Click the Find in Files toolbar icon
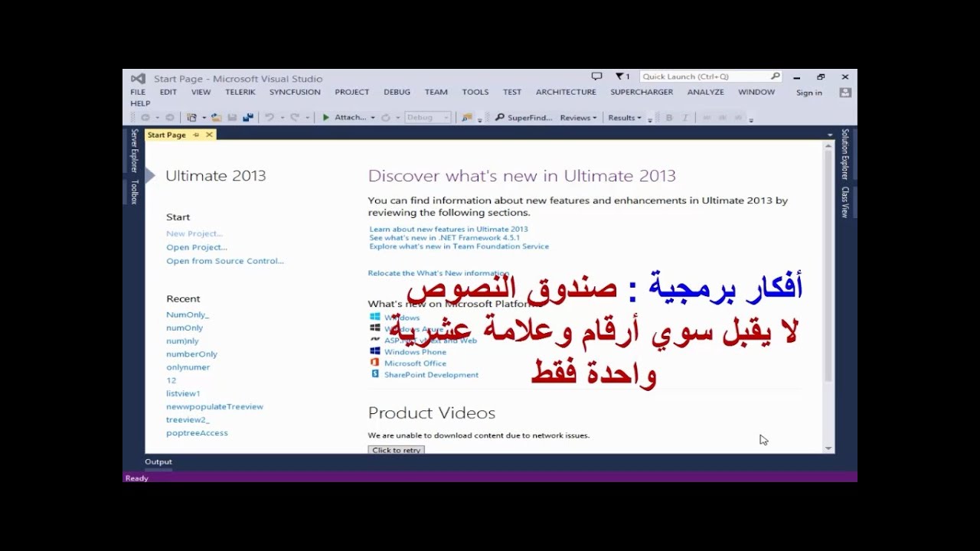The height and width of the screenshot is (551, 980). (x=467, y=118)
